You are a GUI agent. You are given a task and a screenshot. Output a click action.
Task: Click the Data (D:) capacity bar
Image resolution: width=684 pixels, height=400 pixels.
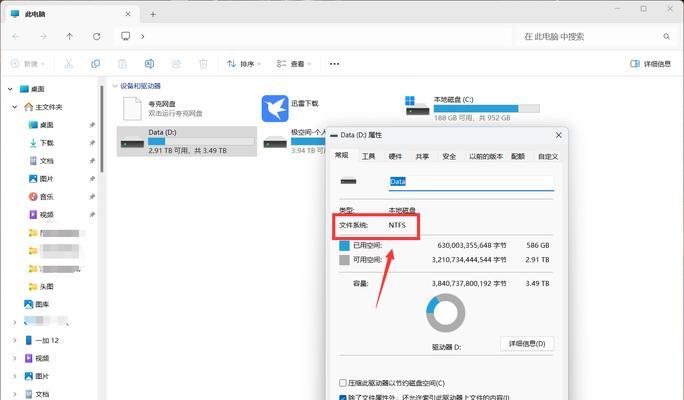point(201,141)
